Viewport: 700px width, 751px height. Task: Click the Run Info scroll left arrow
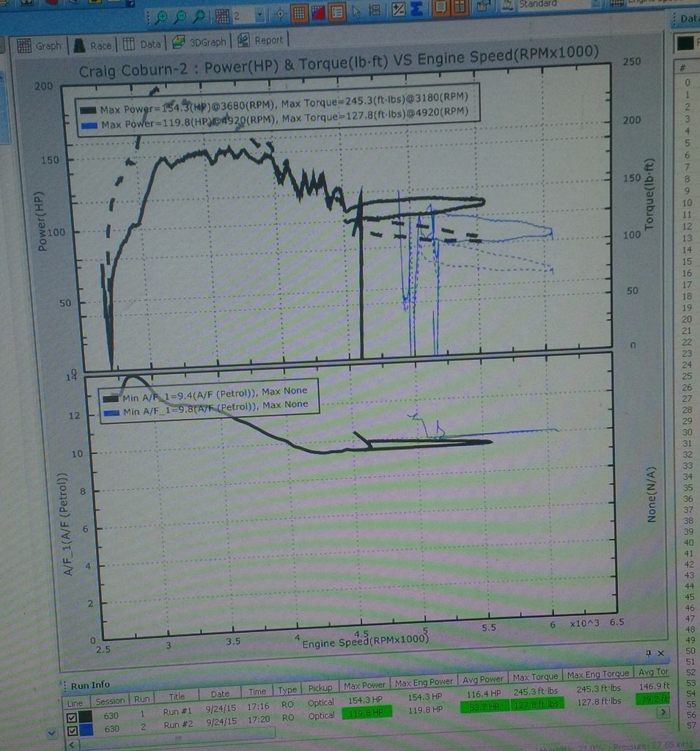click(x=73, y=745)
